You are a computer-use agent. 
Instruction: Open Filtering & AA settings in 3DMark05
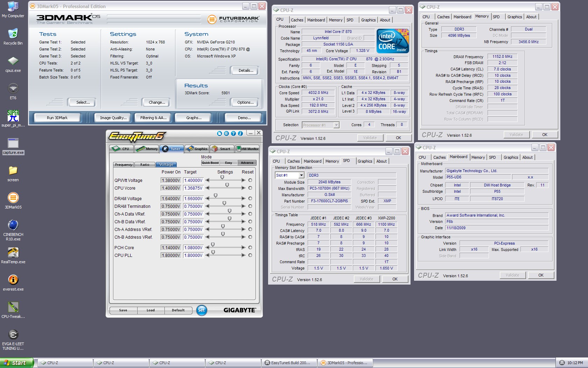153,118
